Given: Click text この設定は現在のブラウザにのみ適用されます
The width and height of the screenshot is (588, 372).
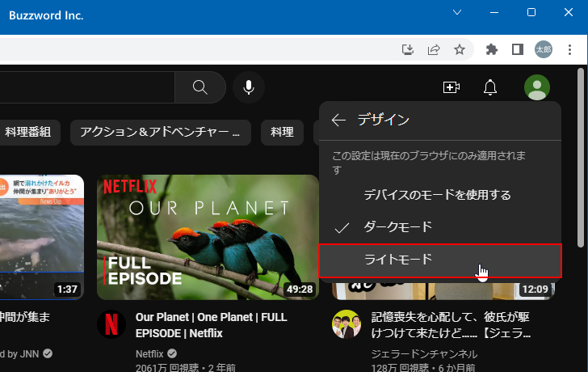Looking at the screenshot, I should point(429,163).
